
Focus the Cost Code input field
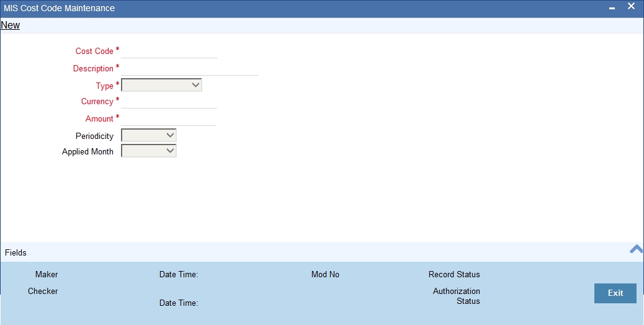[x=169, y=51]
